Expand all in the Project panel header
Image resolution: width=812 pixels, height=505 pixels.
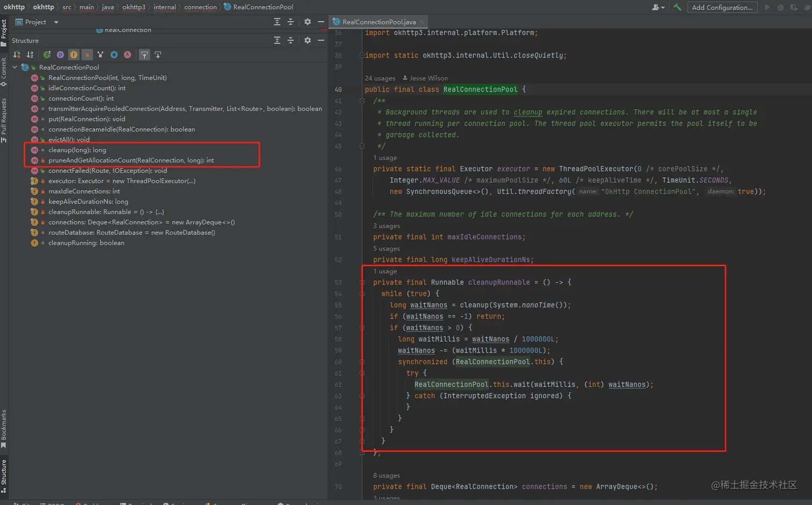coord(277,22)
